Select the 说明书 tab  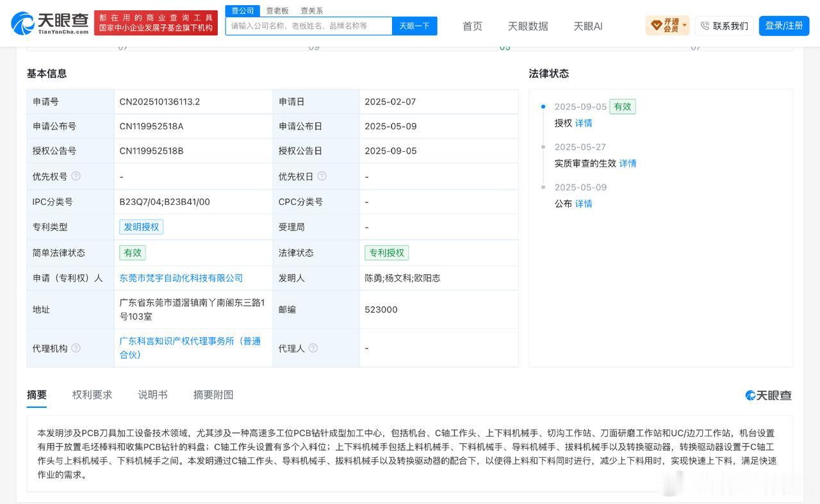pyautogui.click(x=153, y=395)
